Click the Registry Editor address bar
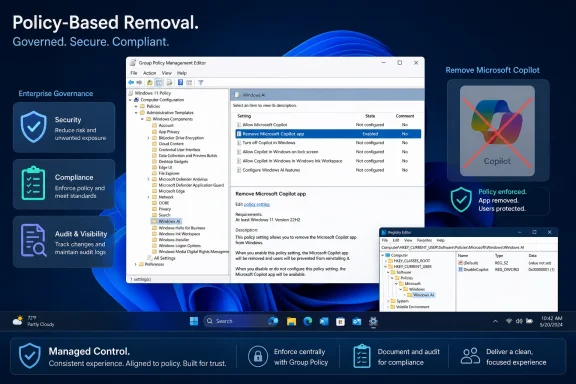Image resolution: width=576 pixels, height=384 pixels. point(468,247)
